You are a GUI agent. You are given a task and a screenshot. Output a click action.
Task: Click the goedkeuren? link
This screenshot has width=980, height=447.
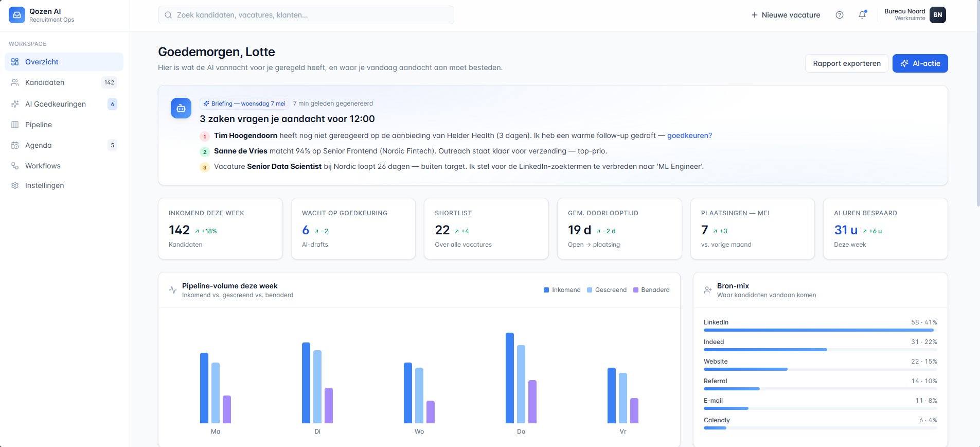pos(689,135)
